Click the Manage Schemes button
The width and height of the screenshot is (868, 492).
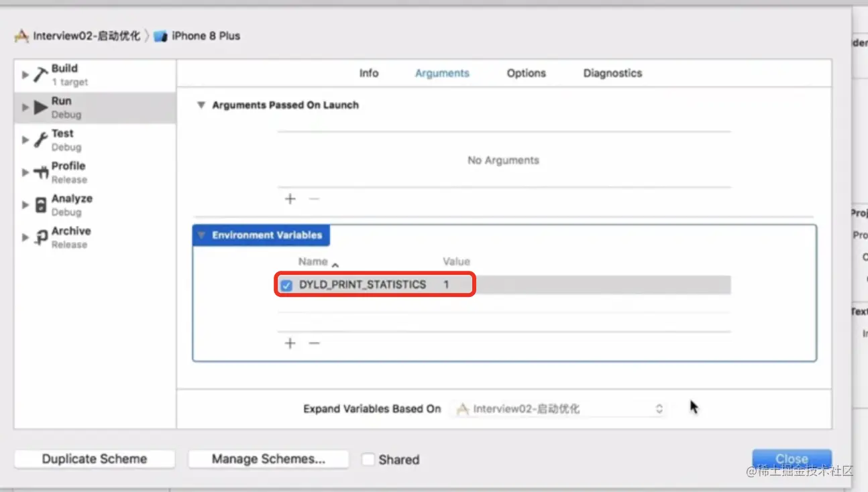268,459
